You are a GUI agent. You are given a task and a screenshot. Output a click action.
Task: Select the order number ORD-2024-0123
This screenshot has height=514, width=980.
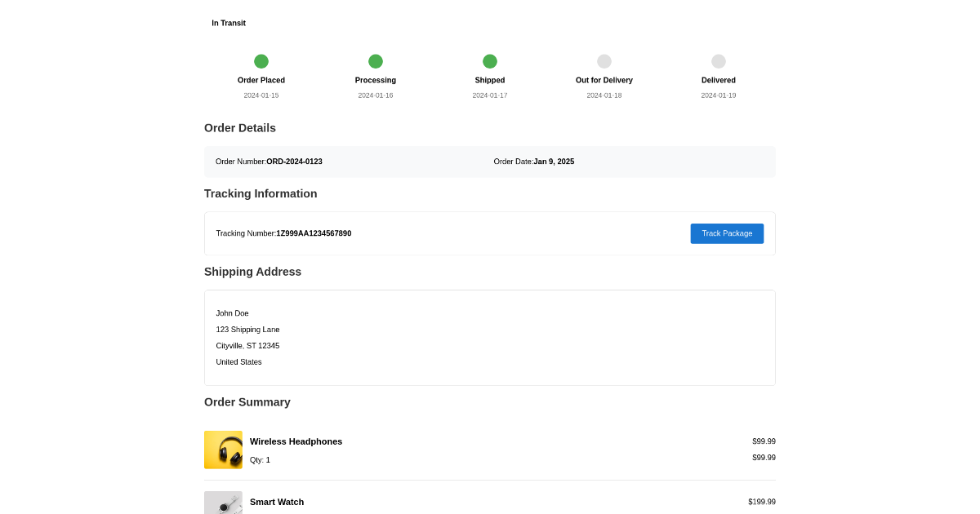tap(294, 162)
